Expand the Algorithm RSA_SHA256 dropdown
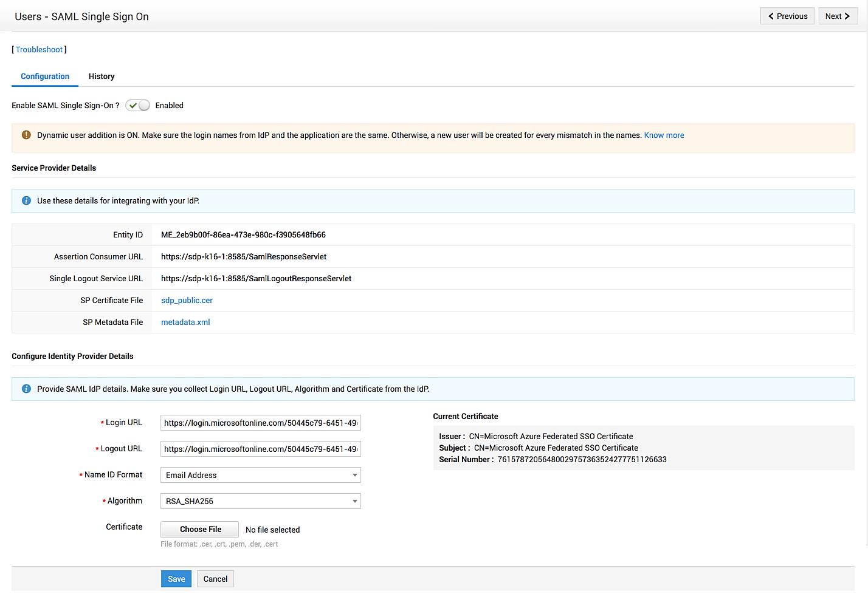The image size is (868, 594). click(x=260, y=501)
